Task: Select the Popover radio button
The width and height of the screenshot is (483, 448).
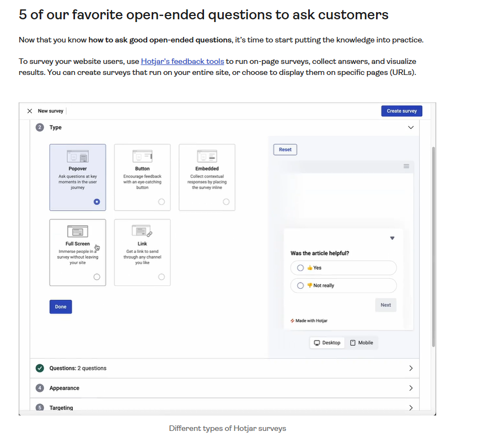Action: [97, 202]
